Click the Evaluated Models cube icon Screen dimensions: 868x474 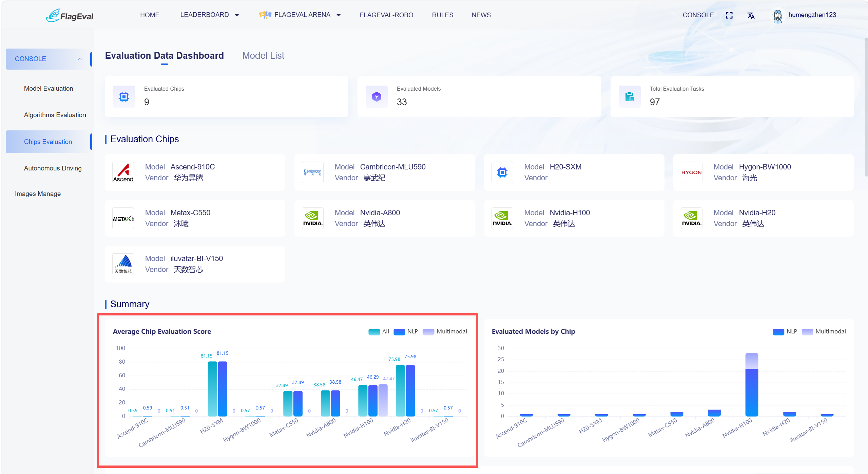(x=377, y=97)
